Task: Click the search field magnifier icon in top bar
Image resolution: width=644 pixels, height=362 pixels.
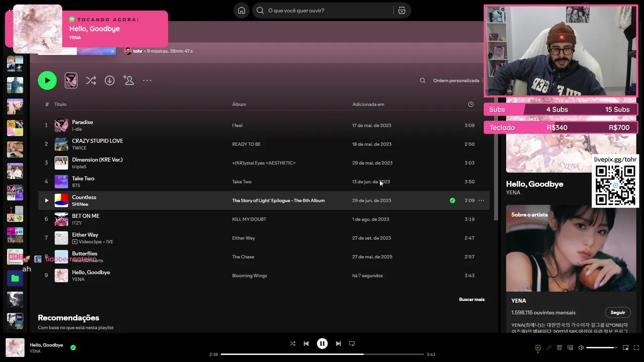Action: [x=260, y=11]
